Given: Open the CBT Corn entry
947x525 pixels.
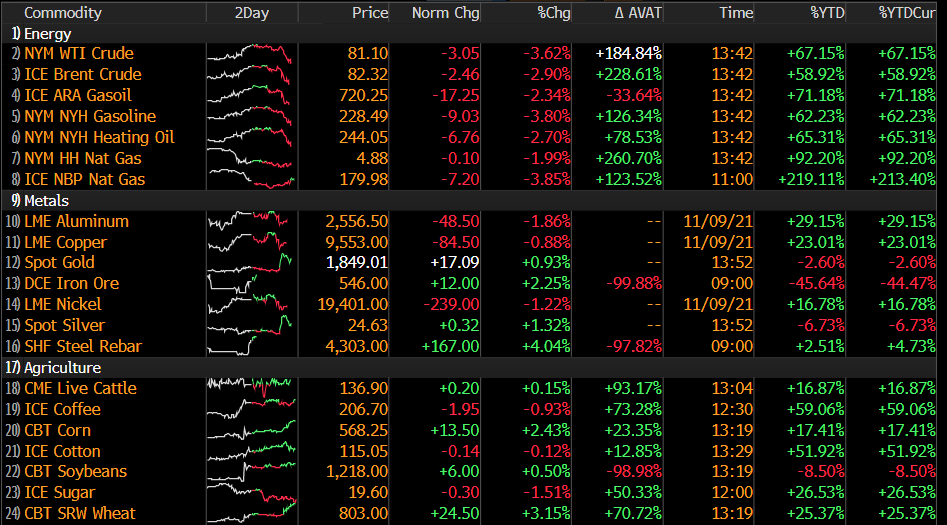Looking at the screenshot, I should click(x=57, y=431).
